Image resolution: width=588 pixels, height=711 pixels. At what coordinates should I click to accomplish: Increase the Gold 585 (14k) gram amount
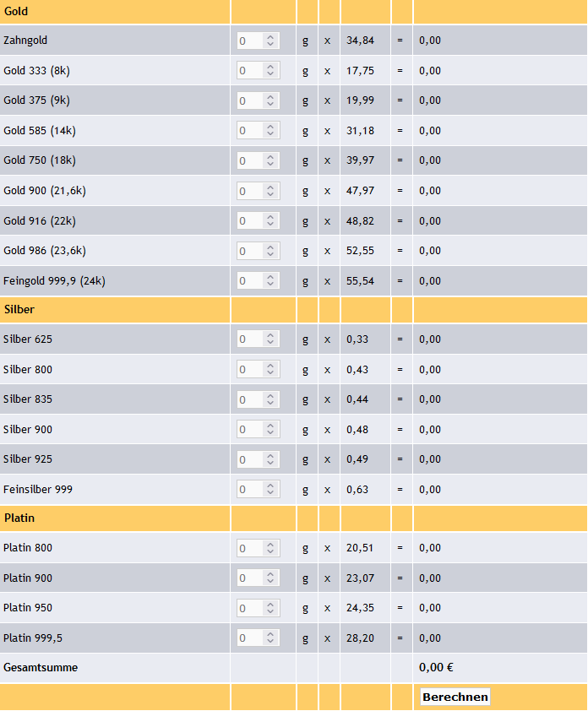click(270, 128)
